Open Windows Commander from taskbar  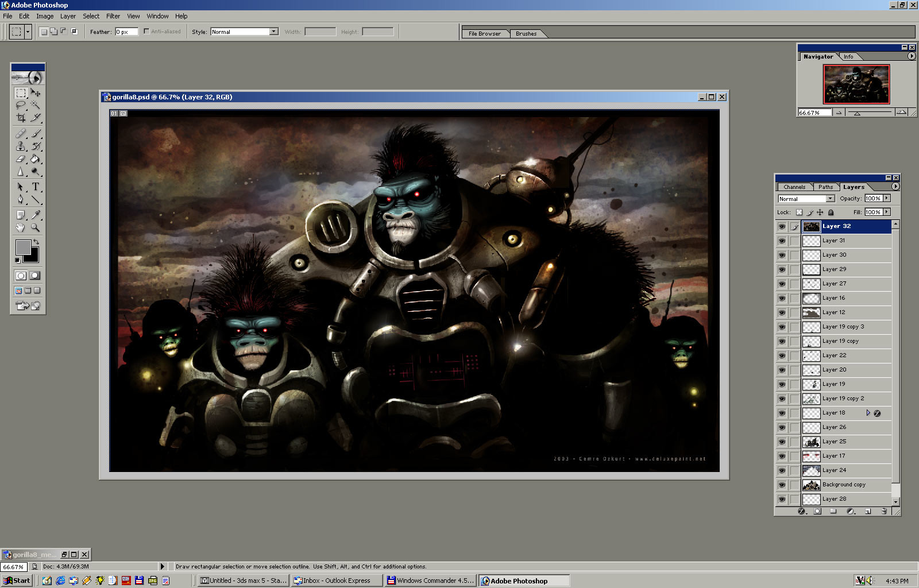(x=430, y=581)
